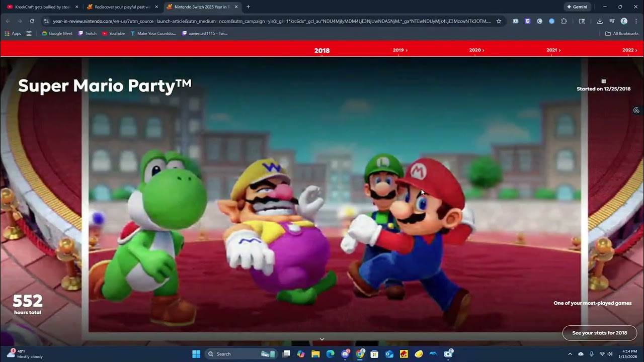Open Make Your Countdown bookmark
Viewport: 644px width, 362px height.
153,34
